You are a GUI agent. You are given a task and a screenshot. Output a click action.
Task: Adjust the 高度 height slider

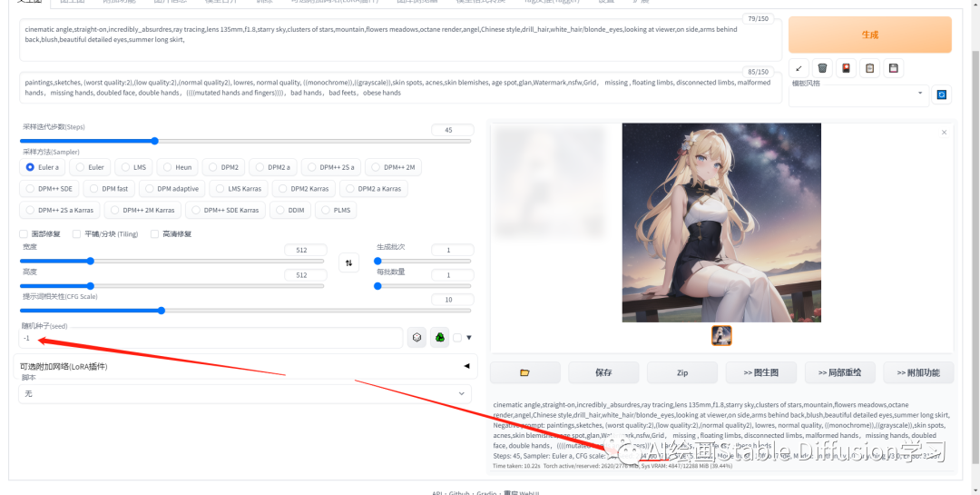tap(171, 286)
